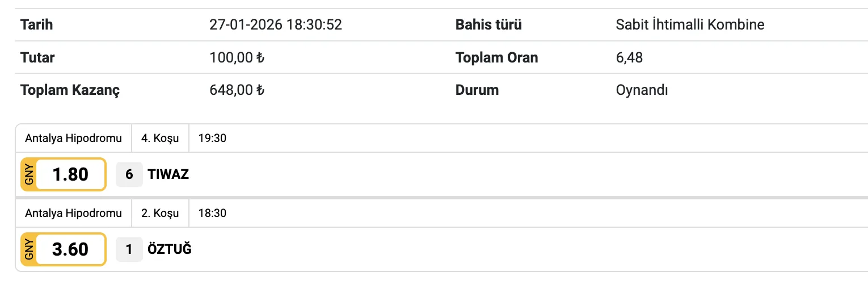Click Antalya Hipodromu in the 18:30 race row
868x284 pixels.
[74, 214]
